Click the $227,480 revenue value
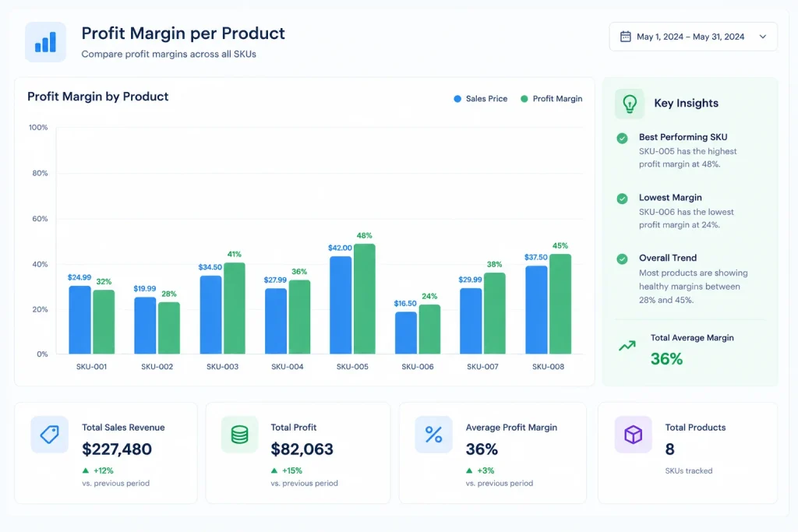This screenshot has height=532, width=798. point(117,449)
